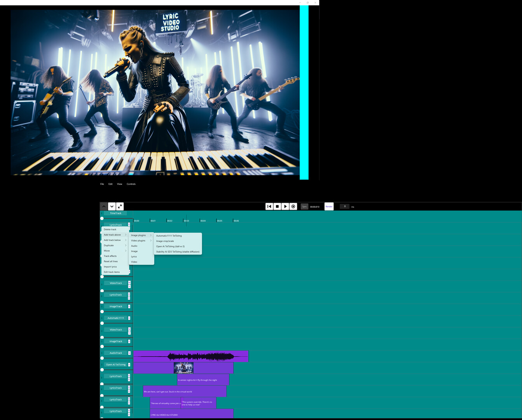This screenshot has width=522, height=420.
Task: Click the 00:00:810 time readout
Action: (315, 206)
